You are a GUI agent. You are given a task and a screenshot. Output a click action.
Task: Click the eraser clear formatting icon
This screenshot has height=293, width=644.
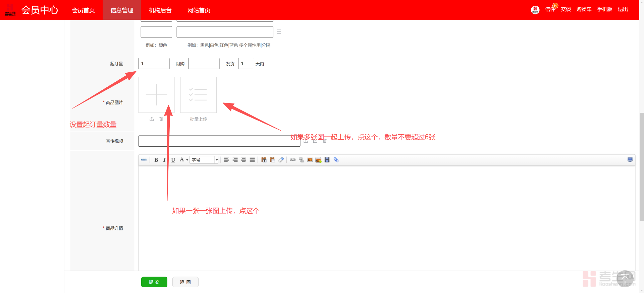(x=281, y=160)
